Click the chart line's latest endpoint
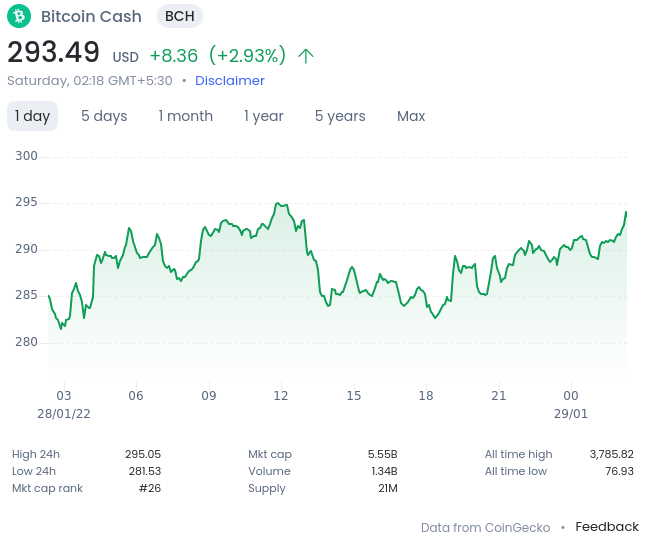647x538 pixels. point(626,212)
